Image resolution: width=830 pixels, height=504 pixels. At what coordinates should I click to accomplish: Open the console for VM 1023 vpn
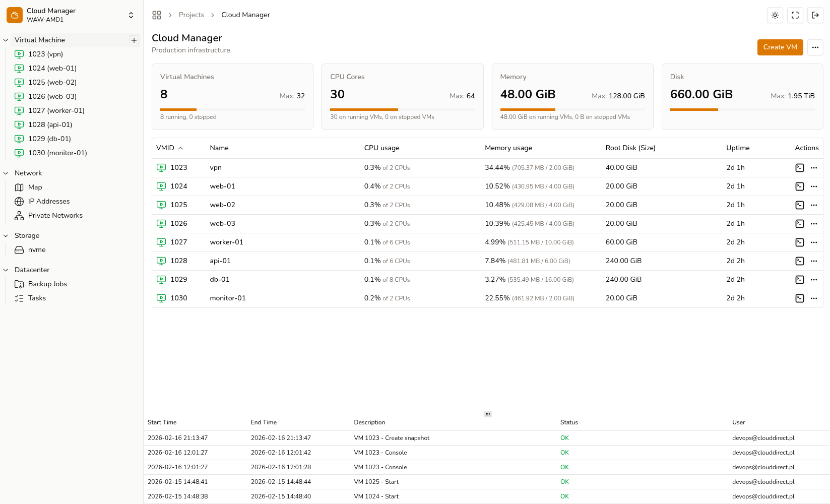[799, 167]
